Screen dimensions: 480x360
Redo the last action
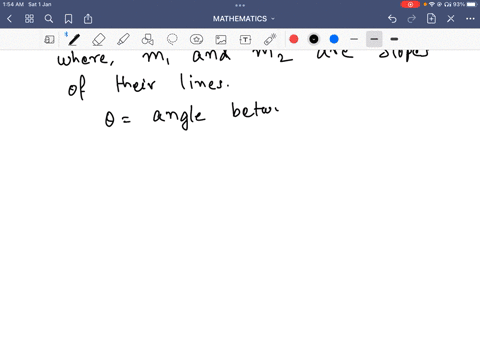click(412, 19)
